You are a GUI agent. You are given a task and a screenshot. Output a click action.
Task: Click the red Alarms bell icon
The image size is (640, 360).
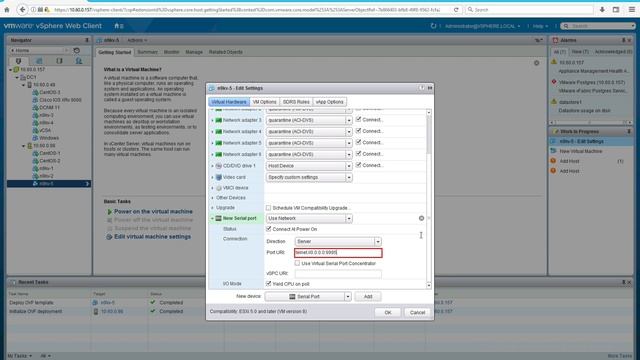(x=555, y=40)
